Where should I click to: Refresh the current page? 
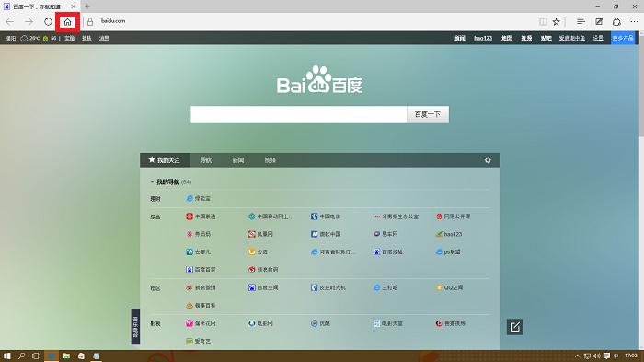48,22
